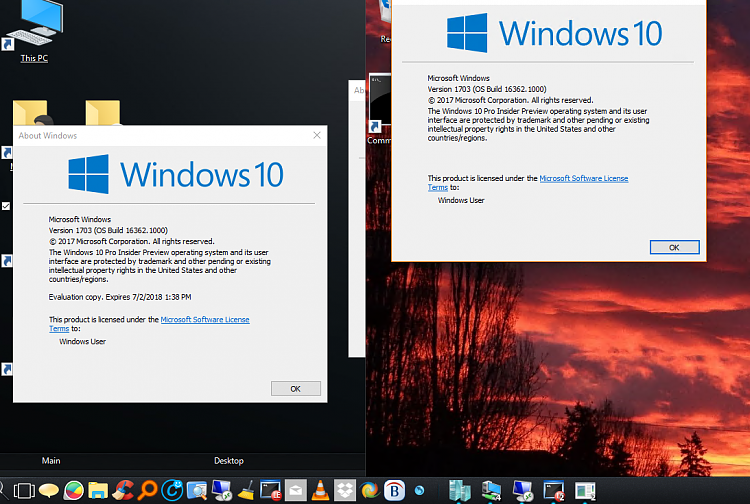750x504 pixels.
Task: Click Version 1703 text in the left dialog
Action: (x=108, y=230)
